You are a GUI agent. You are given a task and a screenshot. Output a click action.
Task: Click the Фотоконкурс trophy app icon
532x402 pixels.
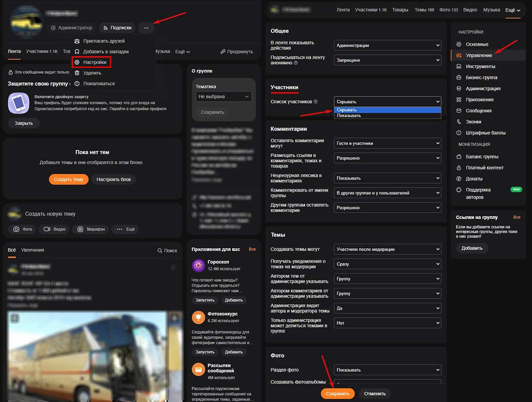click(x=198, y=317)
